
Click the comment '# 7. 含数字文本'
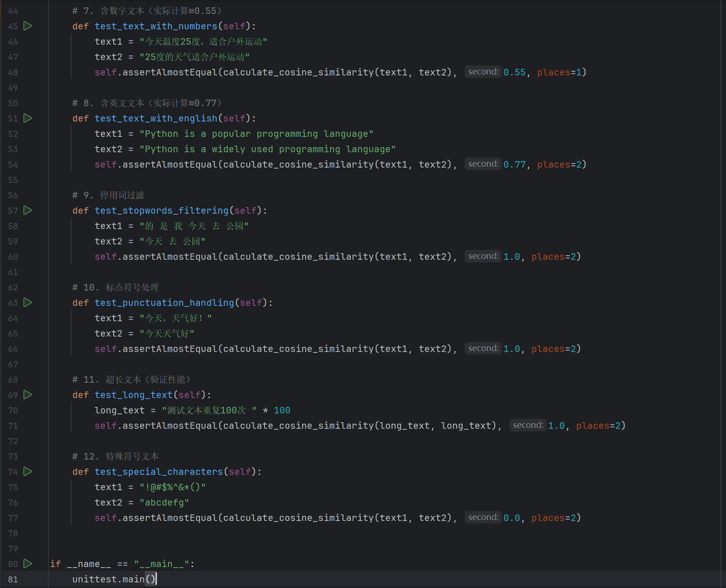coord(147,11)
